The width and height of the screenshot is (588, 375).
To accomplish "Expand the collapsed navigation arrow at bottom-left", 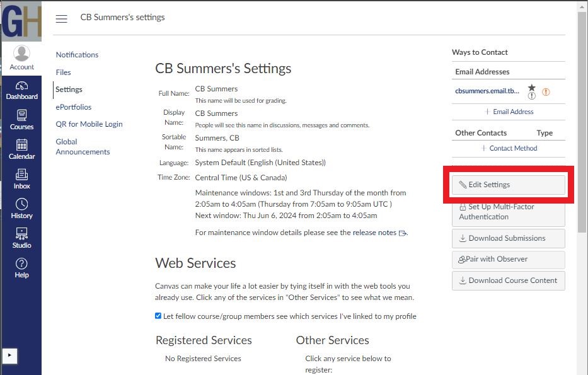I will [9, 356].
